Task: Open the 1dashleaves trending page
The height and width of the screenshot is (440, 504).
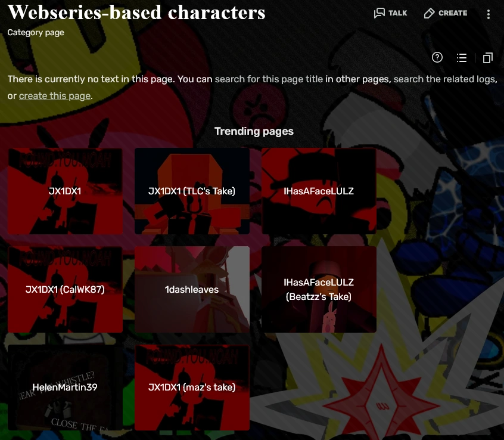Action: [x=192, y=290]
